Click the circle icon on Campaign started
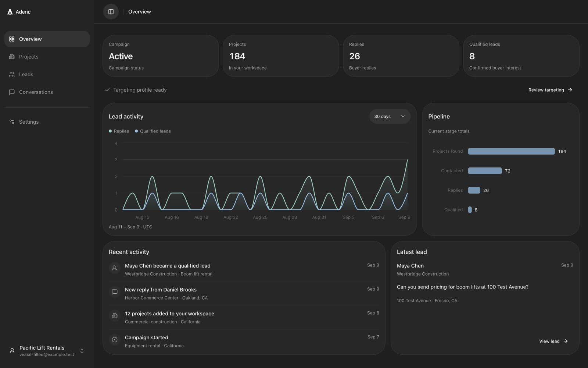The height and width of the screenshot is (368, 588). point(115,340)
